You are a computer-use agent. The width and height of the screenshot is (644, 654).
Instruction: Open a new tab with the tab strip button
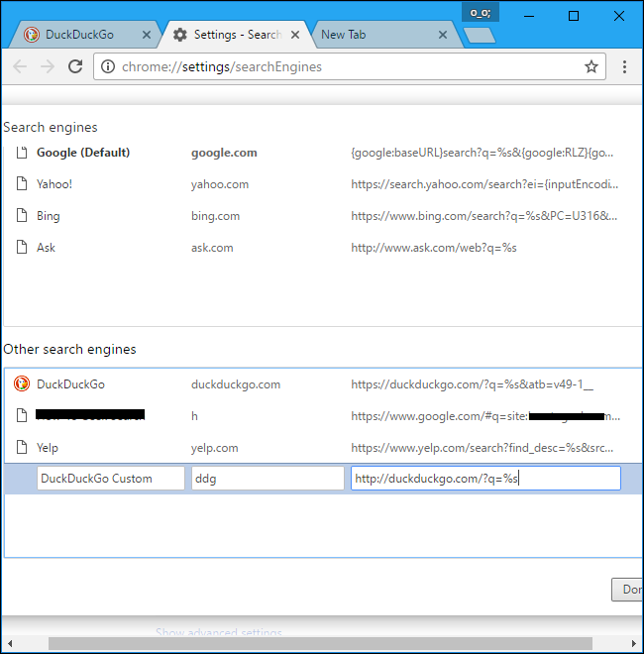pos(480,35)
